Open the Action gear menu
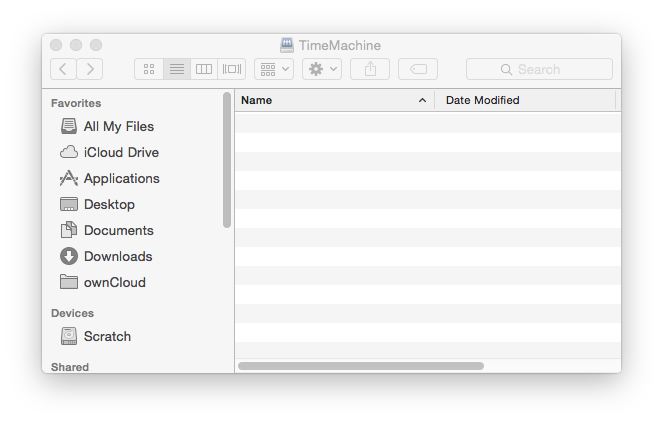Image resolution: width=663 pixels, height=423 pixels. [322, 69]
